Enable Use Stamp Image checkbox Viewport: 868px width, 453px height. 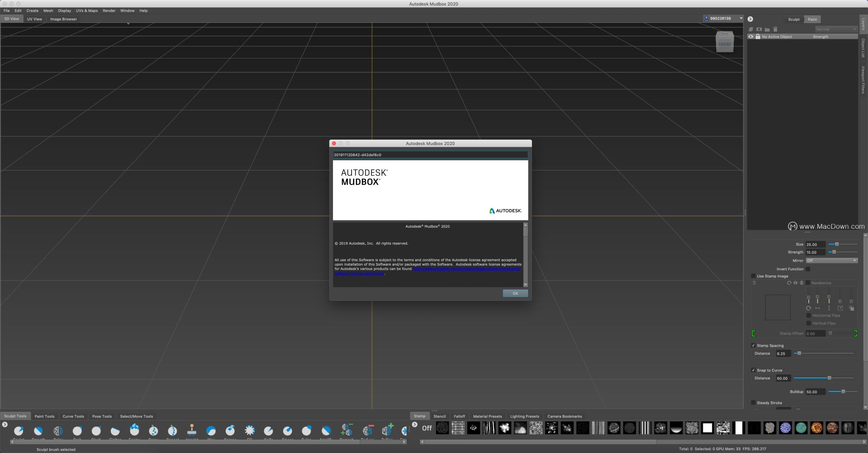click(753, 276)
